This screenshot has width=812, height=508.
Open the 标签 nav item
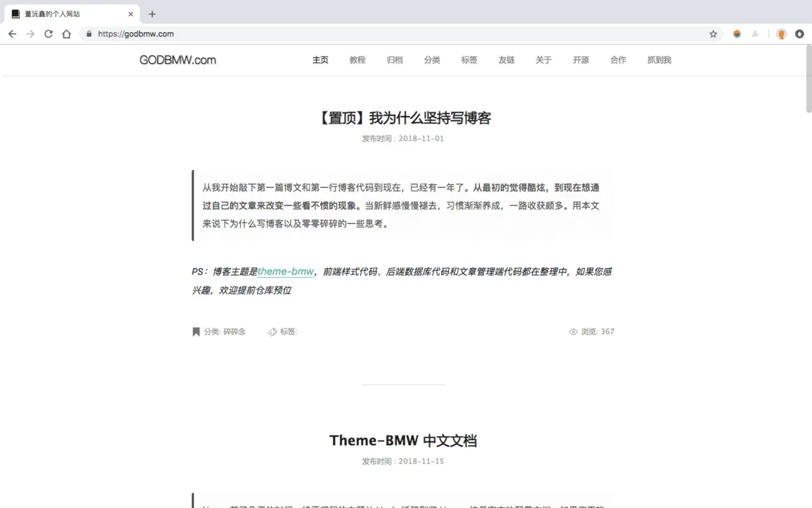[x=470, y=60]
